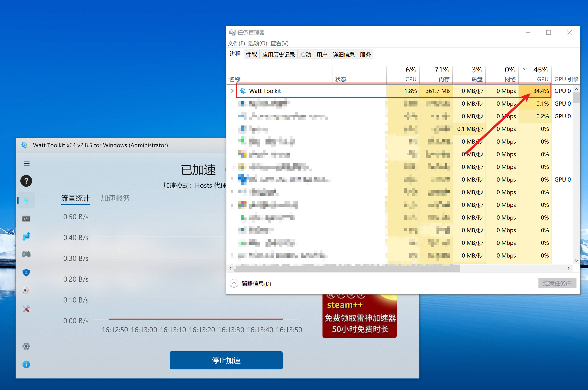Image resolution: width=588 pixels, height=390 pixels.
Task: Sort by the GPU 45% column header
Action: pos(535,74)
